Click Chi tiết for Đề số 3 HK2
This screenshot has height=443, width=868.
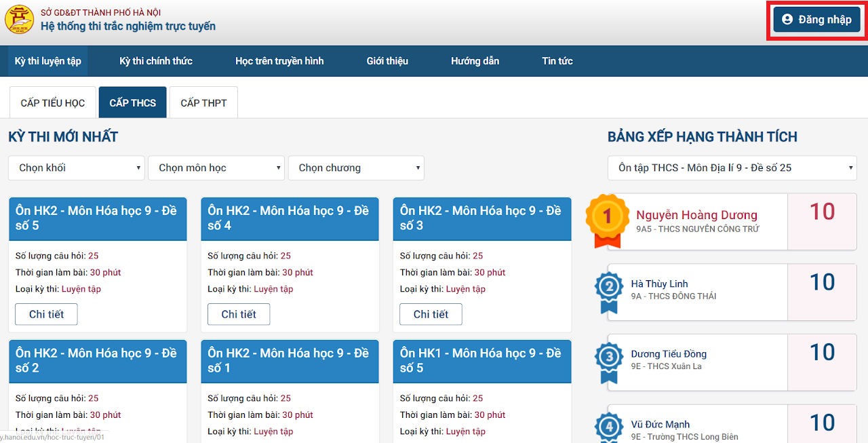[x=431, y=314]
